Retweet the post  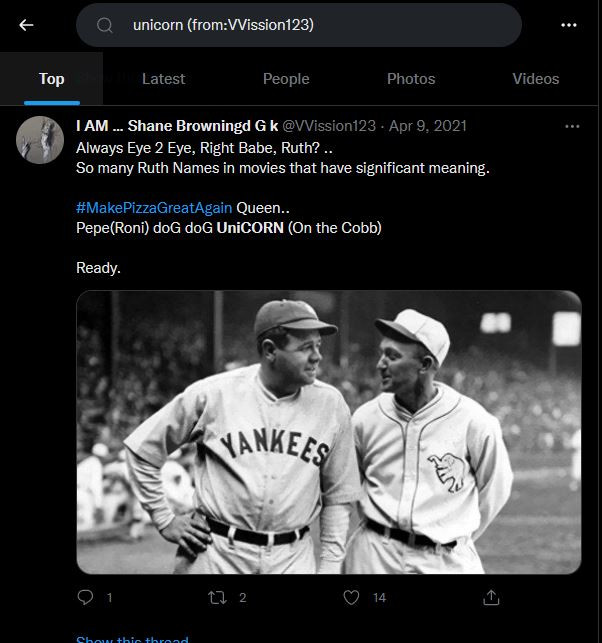(x=218, y=597)
